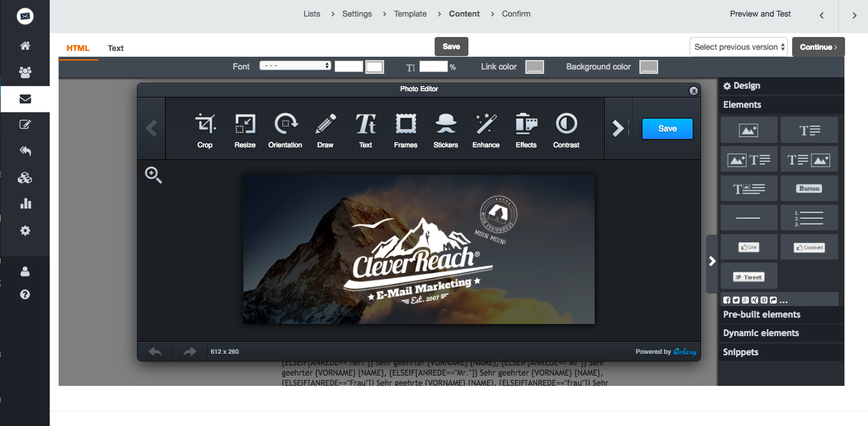868x426 pixels.
Task: Expand Dynamic elements
Action: point(781,333)
